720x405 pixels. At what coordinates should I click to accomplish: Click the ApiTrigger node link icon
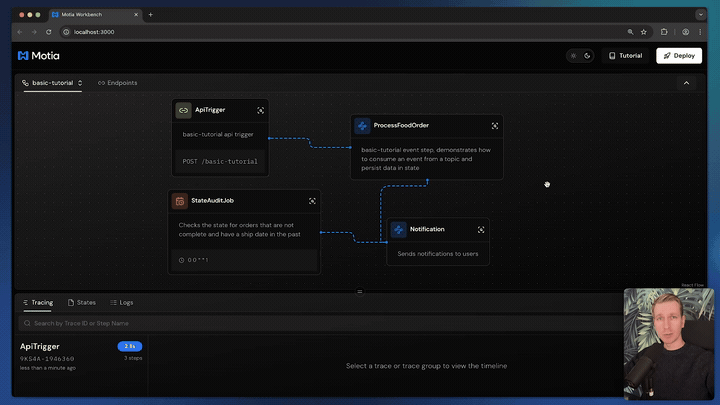183,110
